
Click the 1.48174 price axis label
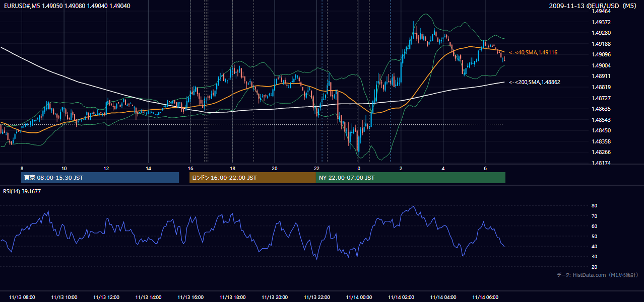(601, 163)
